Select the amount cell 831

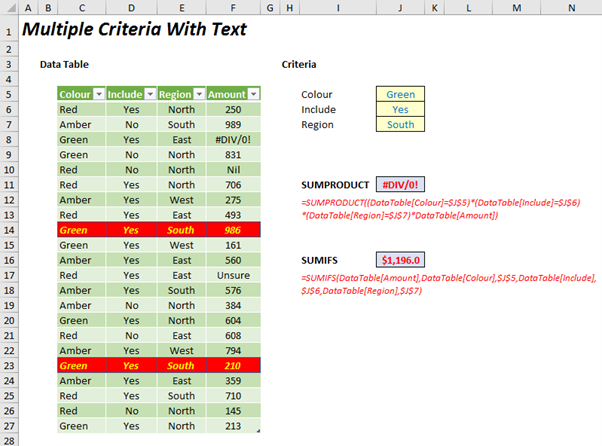pyautogui.click(x=233, y=155)
